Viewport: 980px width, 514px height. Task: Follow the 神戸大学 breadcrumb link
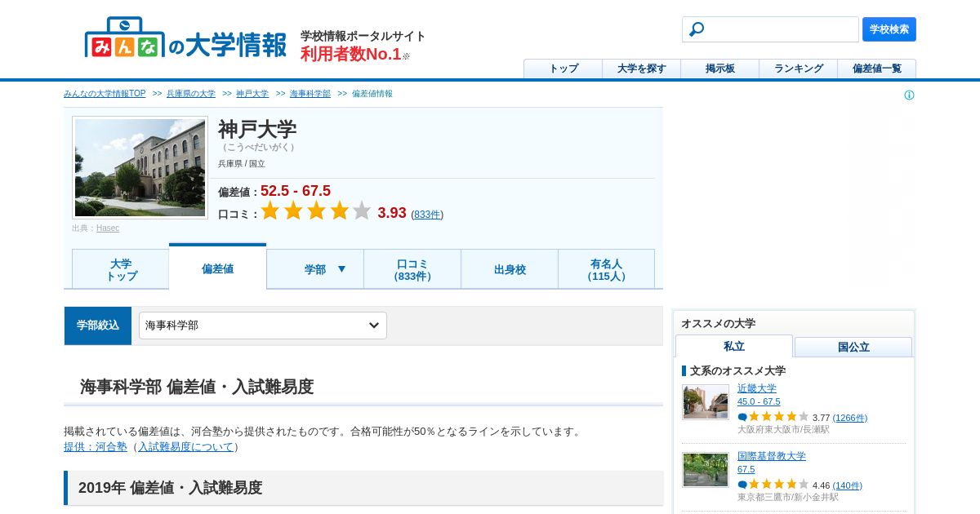pyautogui.click(x=252, y=94)
